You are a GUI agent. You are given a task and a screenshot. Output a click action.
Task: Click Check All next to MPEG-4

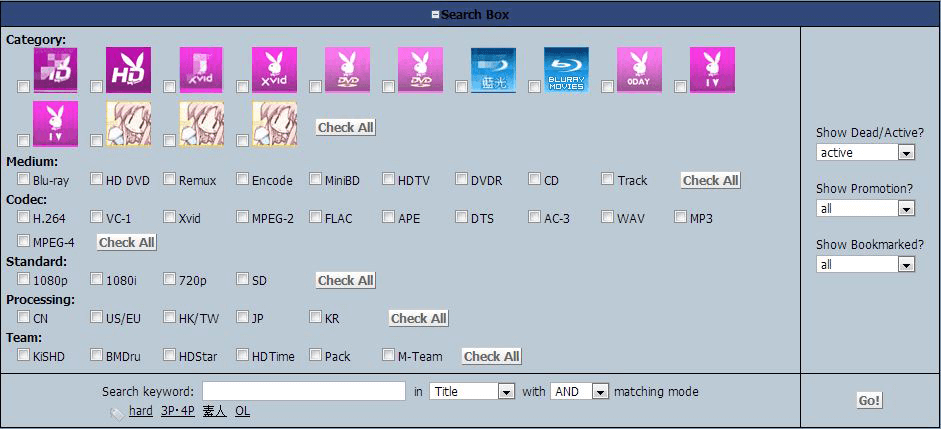coord(127,243)
